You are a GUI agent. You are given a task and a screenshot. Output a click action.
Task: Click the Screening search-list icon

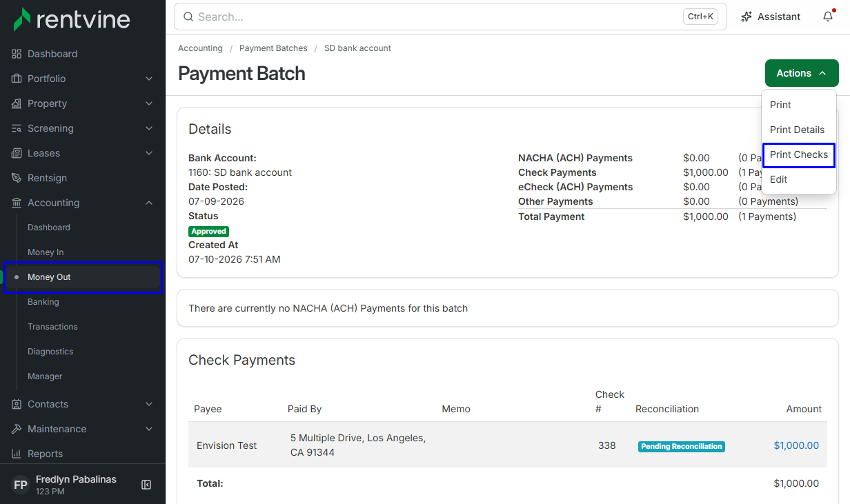tap(17, 128)
